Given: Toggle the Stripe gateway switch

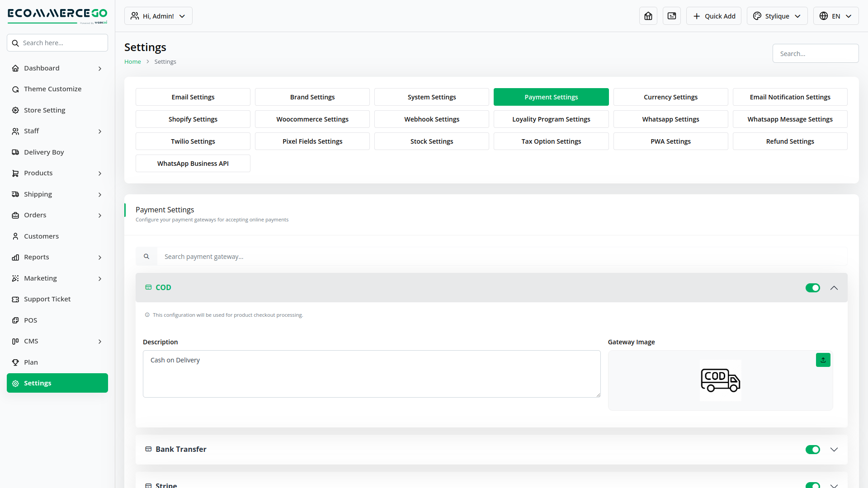Looking at the screenshot, I should [812, 485].
